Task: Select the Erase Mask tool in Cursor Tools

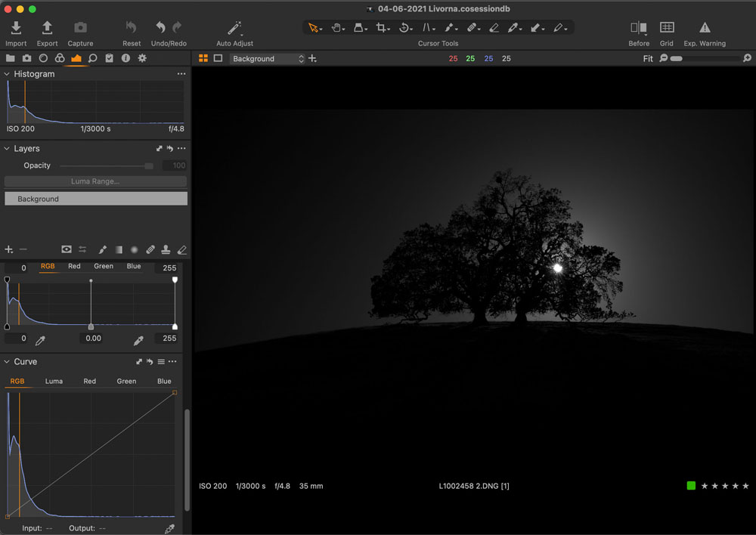Action: point(494,28)
